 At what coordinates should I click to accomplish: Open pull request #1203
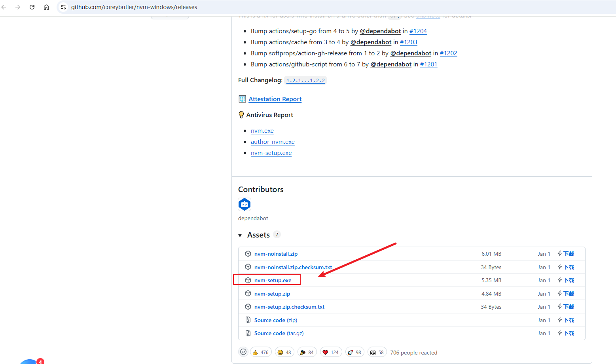409,42
